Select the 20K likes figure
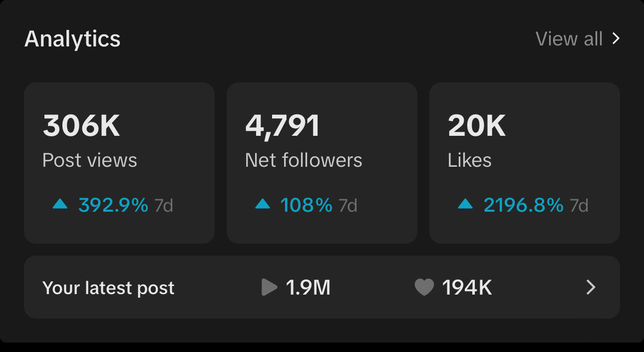The height and width of the screenshot is (352, 644). [x=477, y=126]
